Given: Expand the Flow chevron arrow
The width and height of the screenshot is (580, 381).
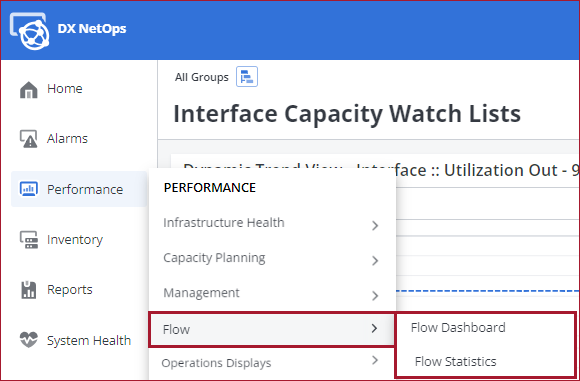Looking at the screenshot, I should pos(374,328).
